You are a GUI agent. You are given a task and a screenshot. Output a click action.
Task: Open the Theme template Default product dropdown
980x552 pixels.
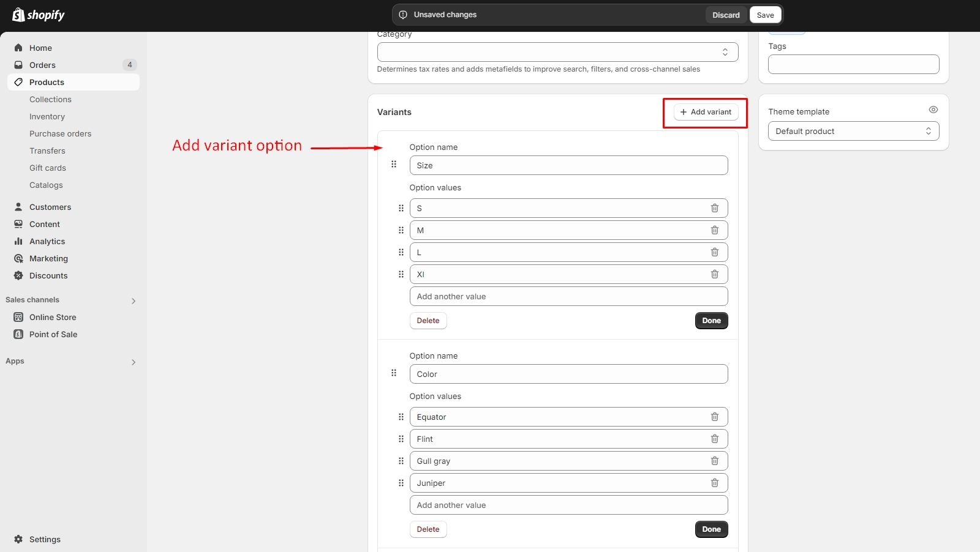853,131
